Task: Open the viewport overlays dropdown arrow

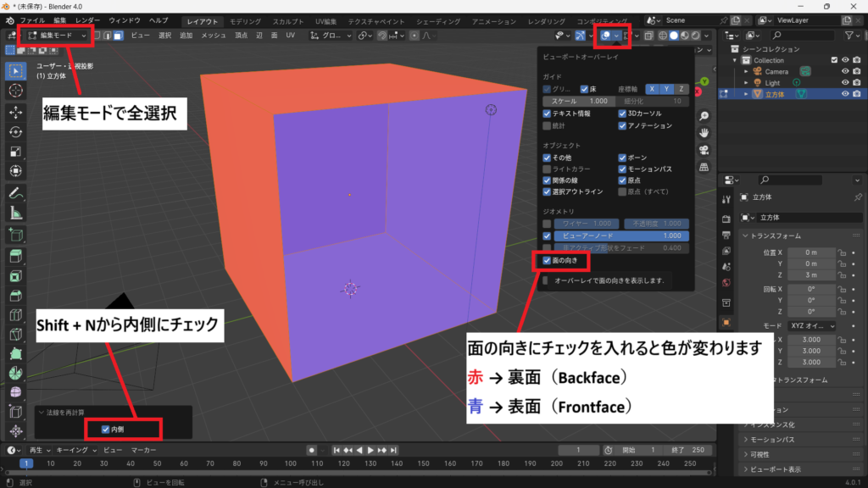Action: click(x=617, y=36)
